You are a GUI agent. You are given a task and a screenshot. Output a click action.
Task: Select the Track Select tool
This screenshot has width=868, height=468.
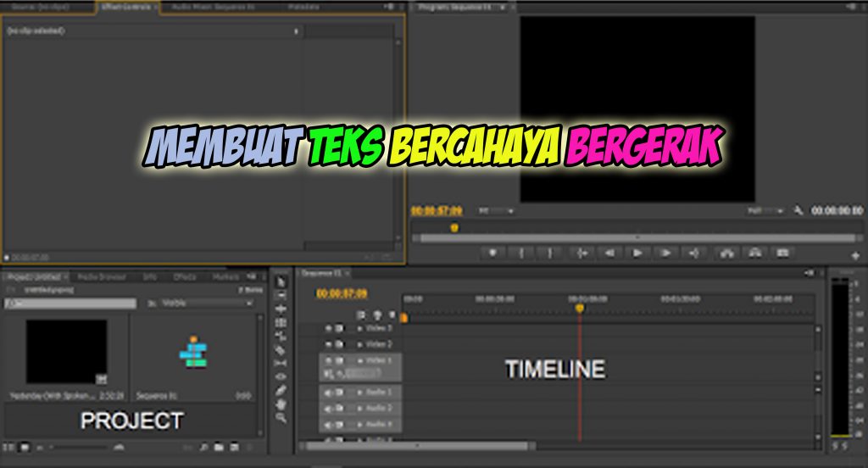click(x=281, y=296)
